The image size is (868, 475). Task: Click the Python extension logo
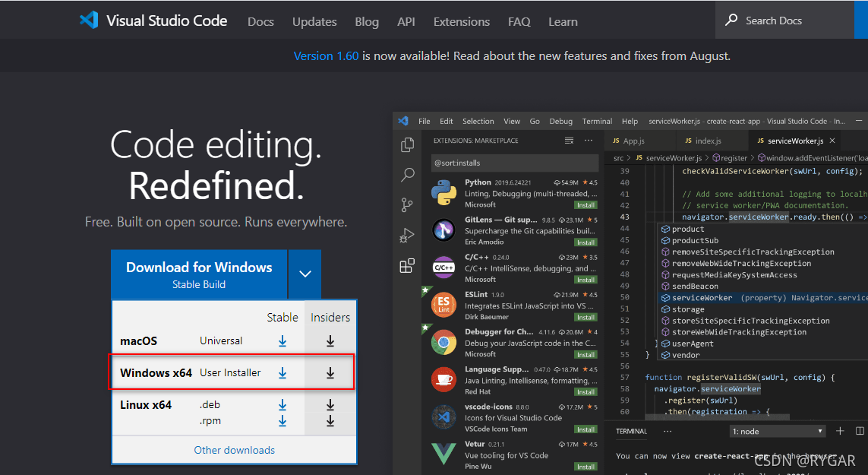click(444, 193)
